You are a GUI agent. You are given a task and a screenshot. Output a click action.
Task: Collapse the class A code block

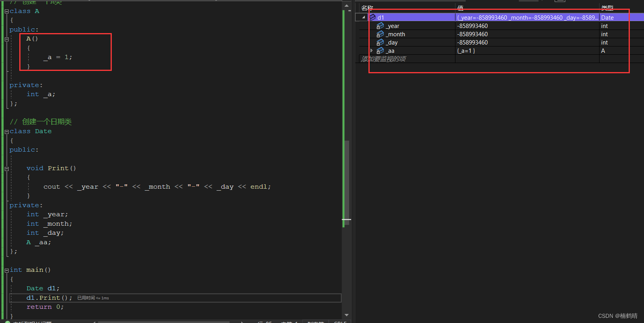pyautogui.click(x=7, y=11)
